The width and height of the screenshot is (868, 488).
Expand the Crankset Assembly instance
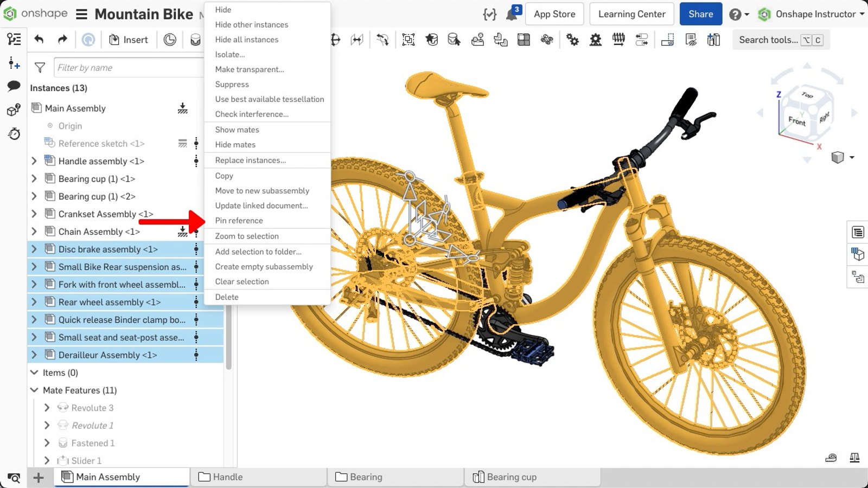coord(34,214)
